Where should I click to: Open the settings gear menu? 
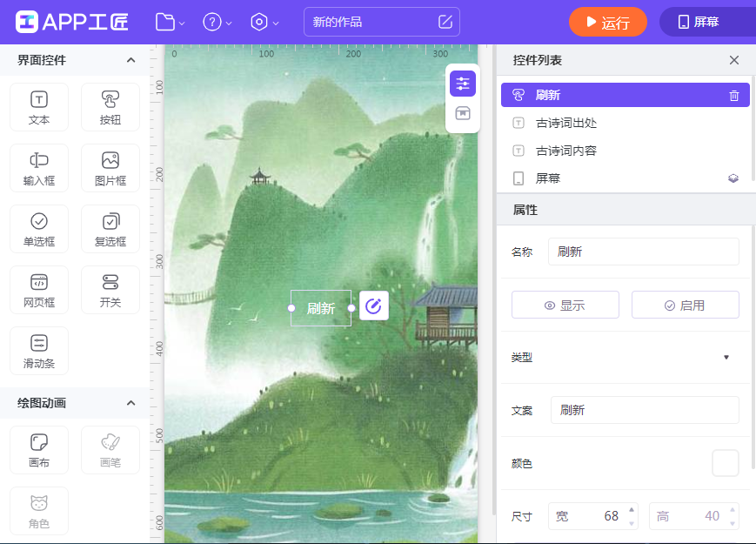coord(264,22)
